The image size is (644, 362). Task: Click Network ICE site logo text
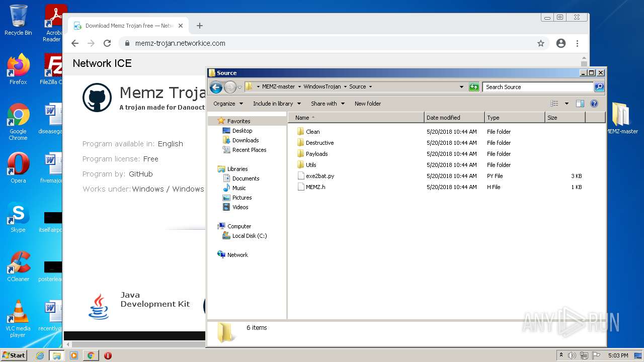(102, 63)
